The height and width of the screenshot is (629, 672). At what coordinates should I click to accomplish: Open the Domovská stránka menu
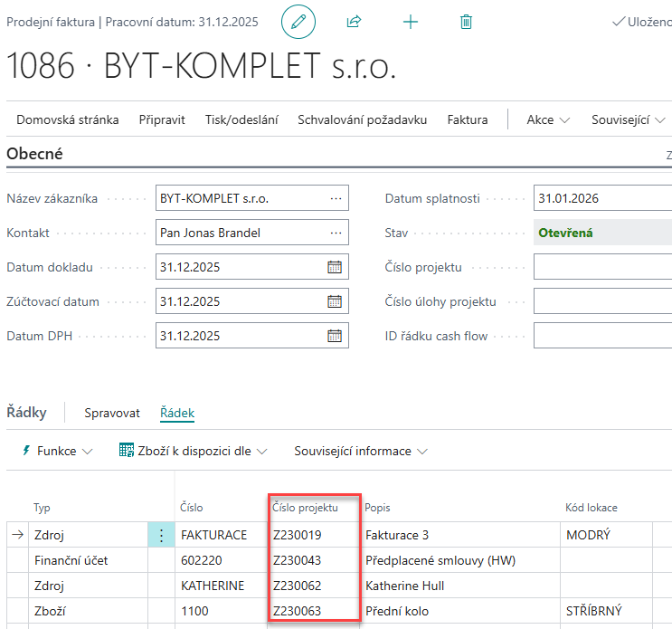(68, 119)
